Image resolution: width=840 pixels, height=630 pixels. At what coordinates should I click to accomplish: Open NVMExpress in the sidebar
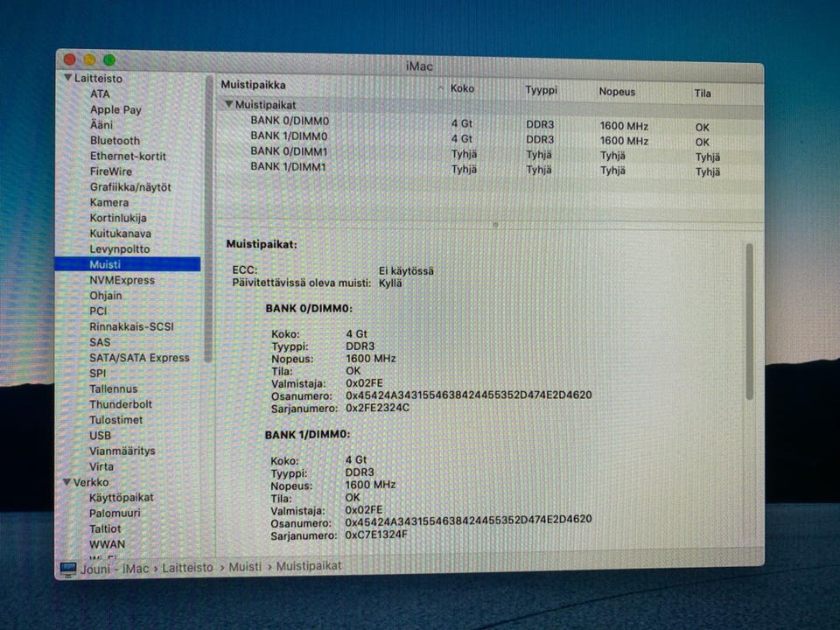(x=122, y=280)
